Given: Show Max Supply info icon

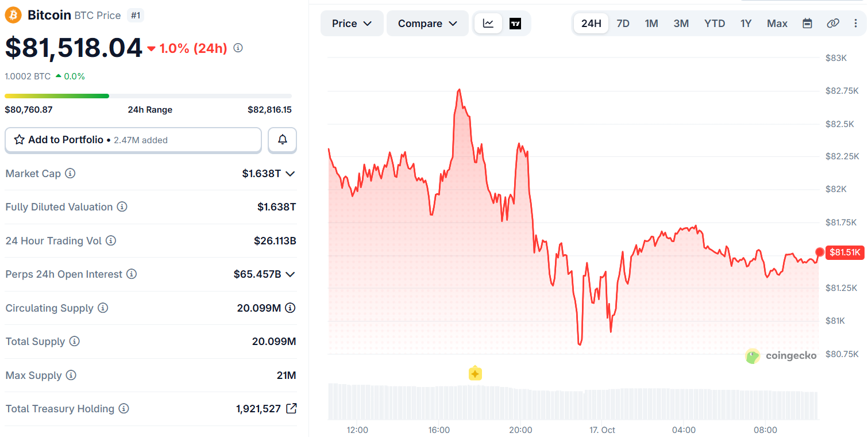Looking at the screenshot, I should coord(71,375).
